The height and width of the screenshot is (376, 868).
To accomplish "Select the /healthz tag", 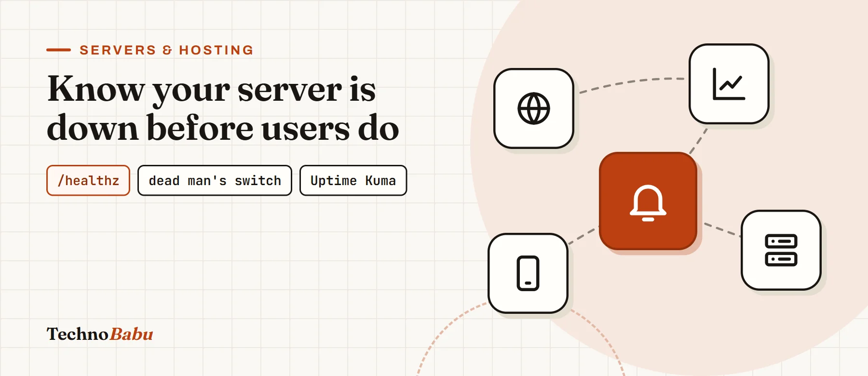I will click(88, 181).
